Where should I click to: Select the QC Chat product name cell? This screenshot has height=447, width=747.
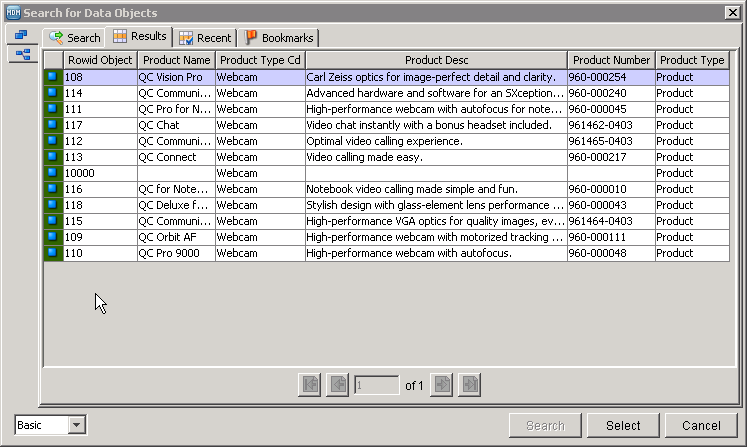pos(176,125)
